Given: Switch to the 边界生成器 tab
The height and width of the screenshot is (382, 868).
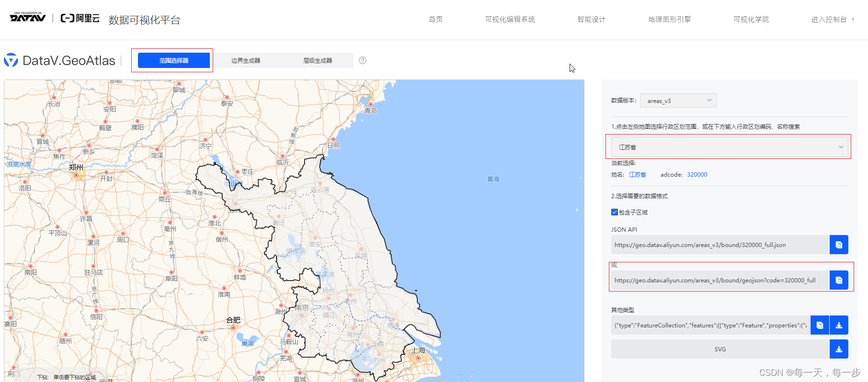Looking at the screenshot, I should pos(246,60).
